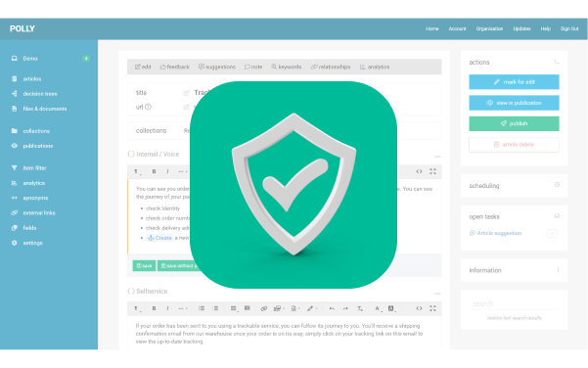
Task: Switch to the edit tab
Action: pos(143,67)
